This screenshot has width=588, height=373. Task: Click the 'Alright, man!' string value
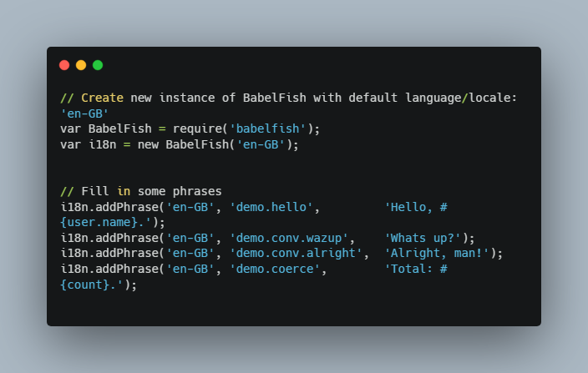click(x=437, y=253)
